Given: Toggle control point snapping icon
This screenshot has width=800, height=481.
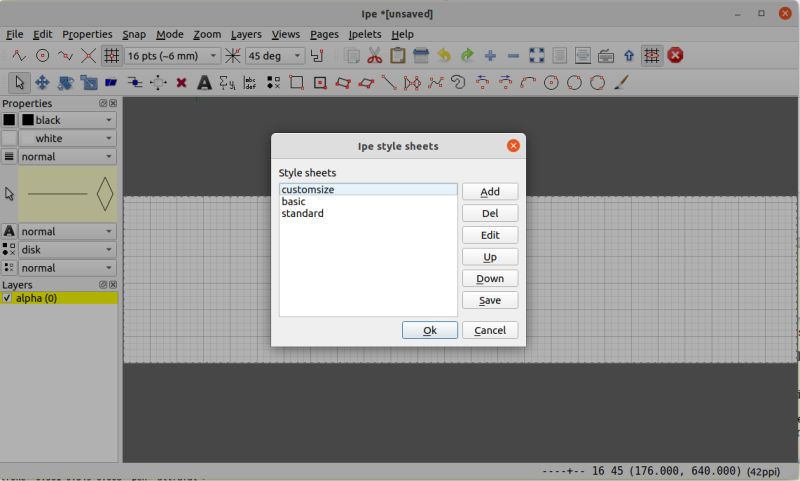Looking at the screenshot, I should click(42, 56).
